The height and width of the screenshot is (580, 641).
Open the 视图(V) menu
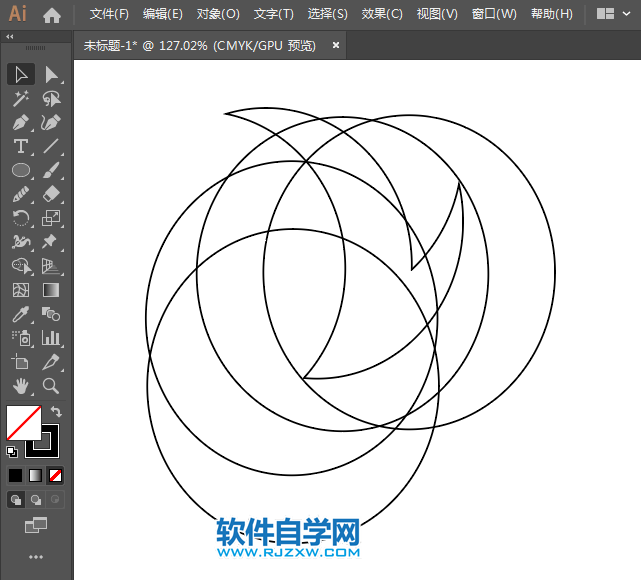tap(437, 14)
